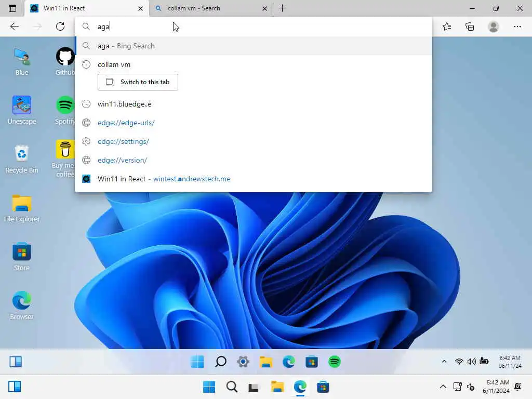
Task: Click the inner taskbar clock showing 06/11/24
Action: tap(510, 362)
